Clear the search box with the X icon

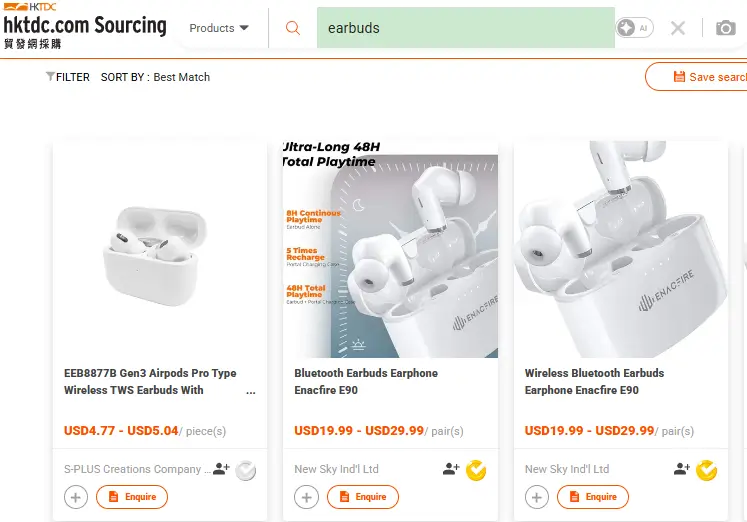click(x=678, y=28)
